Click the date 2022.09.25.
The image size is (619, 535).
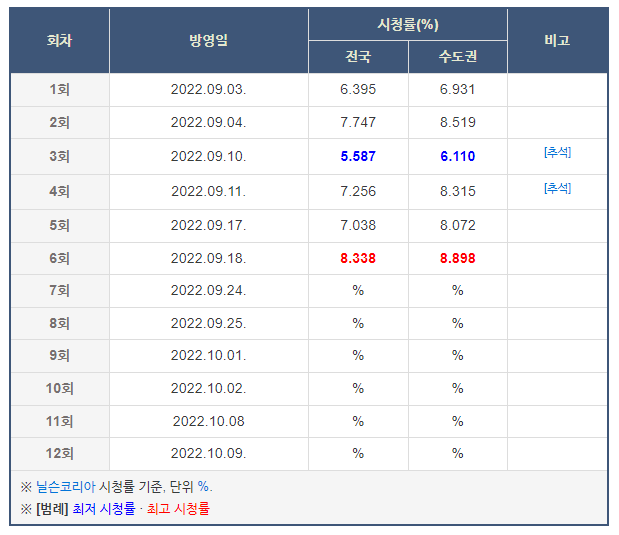[x=208, y=323]
